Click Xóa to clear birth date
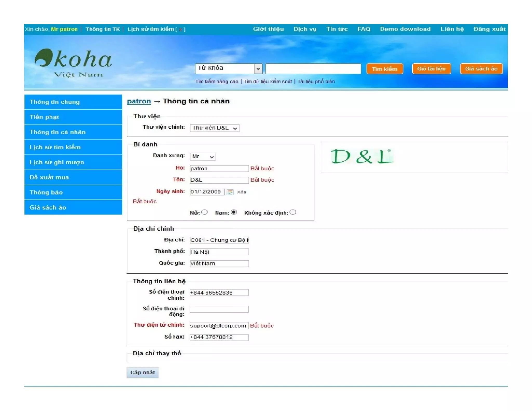The image size is (532, 411). click(241, 192)
